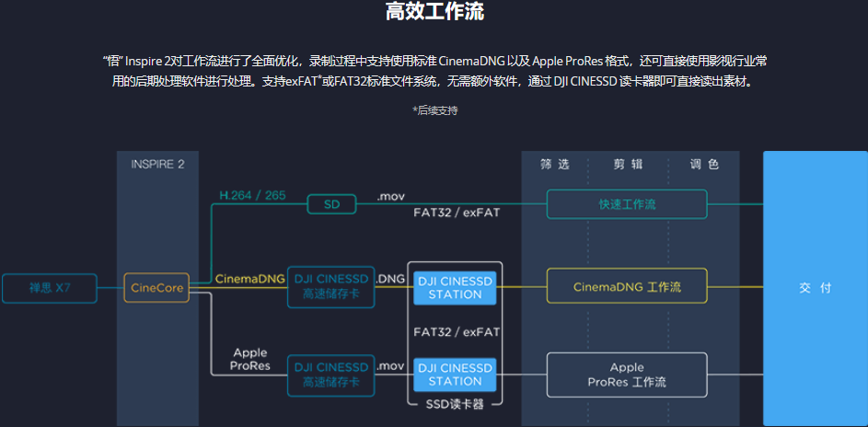Image resolution: width=868 pixels, height=427 pixels.
Task: Select the upper DJI CINESSD STATION block
Action: pos(455,287)
